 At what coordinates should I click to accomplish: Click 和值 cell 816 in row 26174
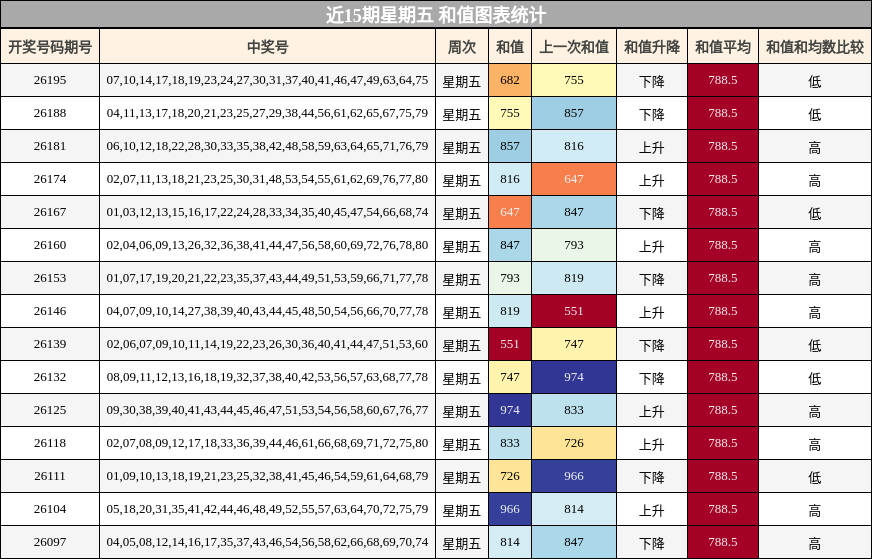pos(510,179)
